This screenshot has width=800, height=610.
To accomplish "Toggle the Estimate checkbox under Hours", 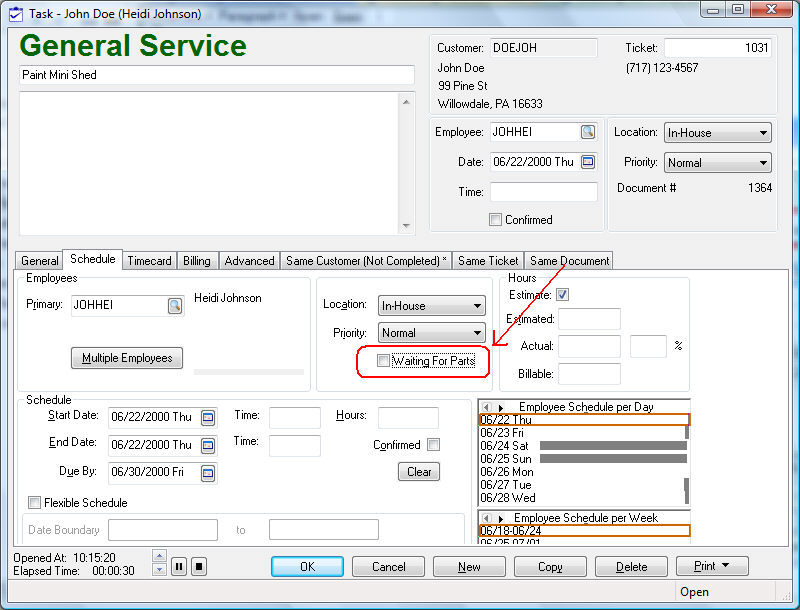I will click(x=563, y=295).
